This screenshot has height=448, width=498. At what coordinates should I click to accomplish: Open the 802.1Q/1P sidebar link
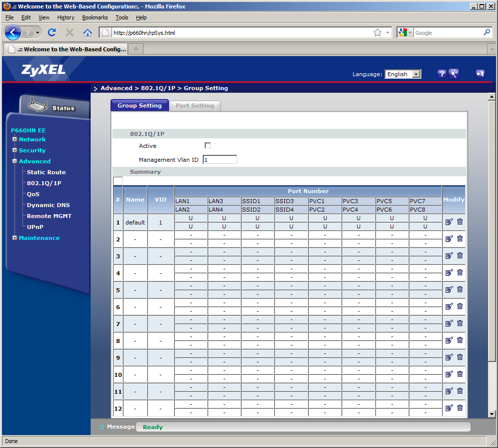pos(44,183)
